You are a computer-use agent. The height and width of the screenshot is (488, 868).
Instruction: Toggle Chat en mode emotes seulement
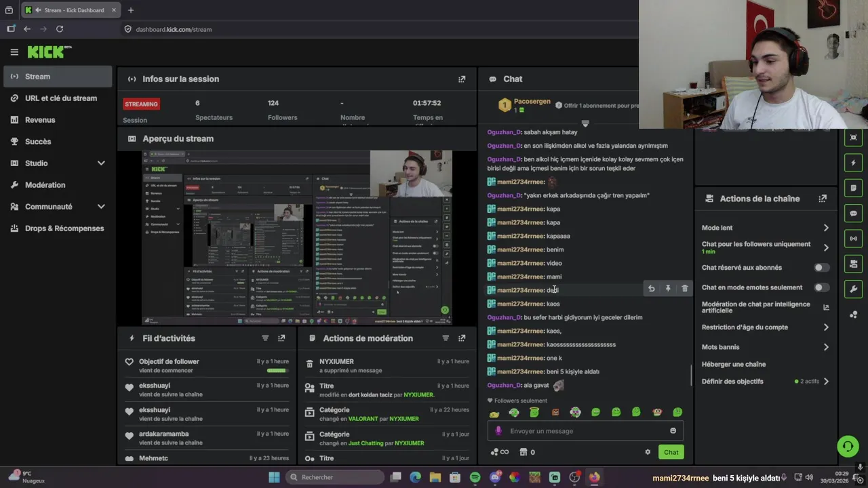click(821, 287)
